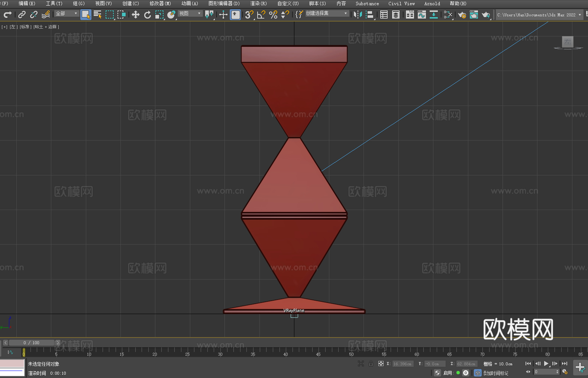Open the 修改器(M) menu

(160, 3)
